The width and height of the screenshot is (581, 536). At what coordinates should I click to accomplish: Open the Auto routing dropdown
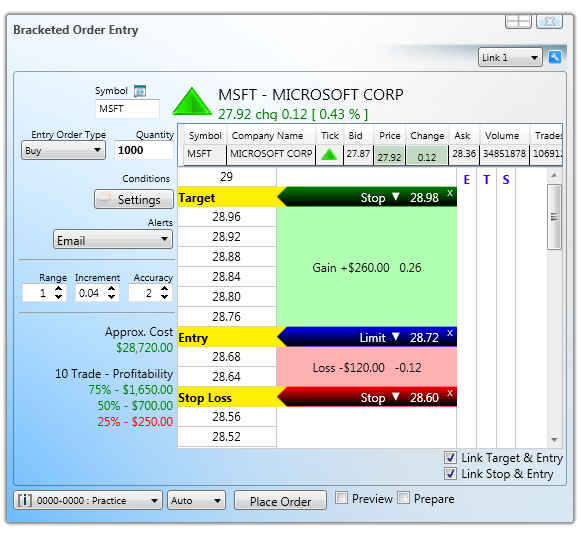coord(196,500)
